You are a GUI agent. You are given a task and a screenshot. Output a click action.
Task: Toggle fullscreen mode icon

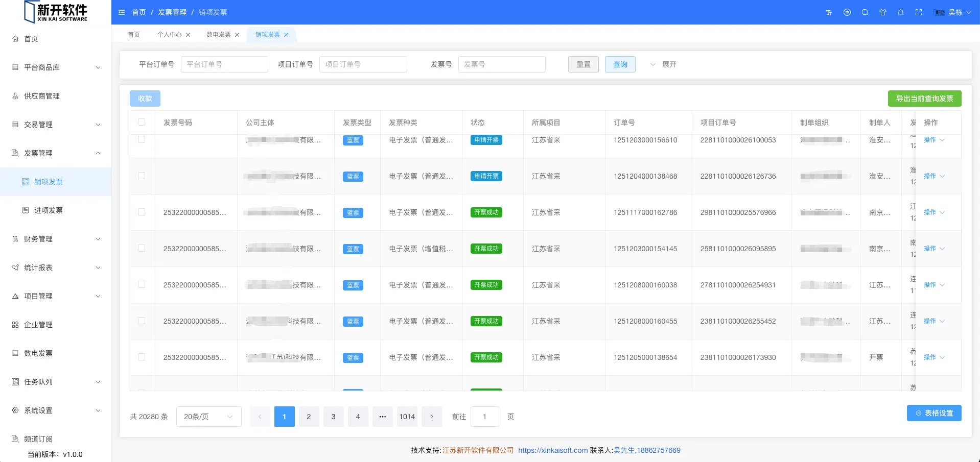pyautogui.click(x=919, y=12)
